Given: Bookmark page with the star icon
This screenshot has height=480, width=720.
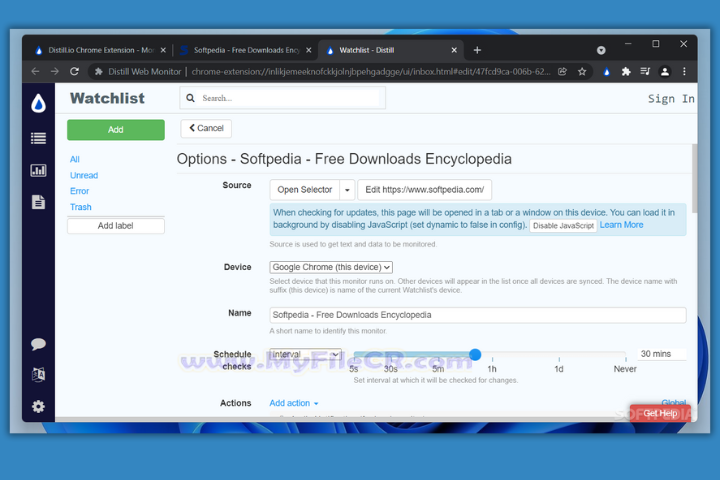Looking at the screenshot, I should [x=582, y=72].
